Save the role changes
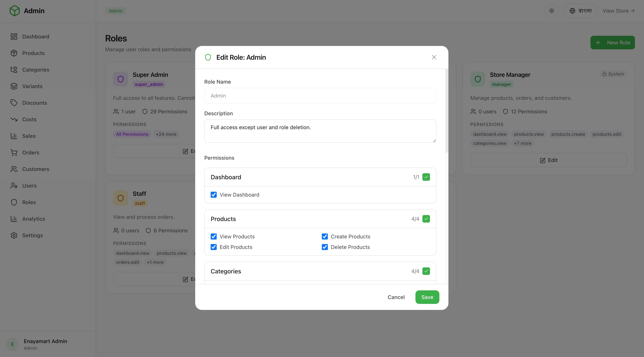This screenshot has height=357, width=644. pyautogui.click(x=427, y=297)
